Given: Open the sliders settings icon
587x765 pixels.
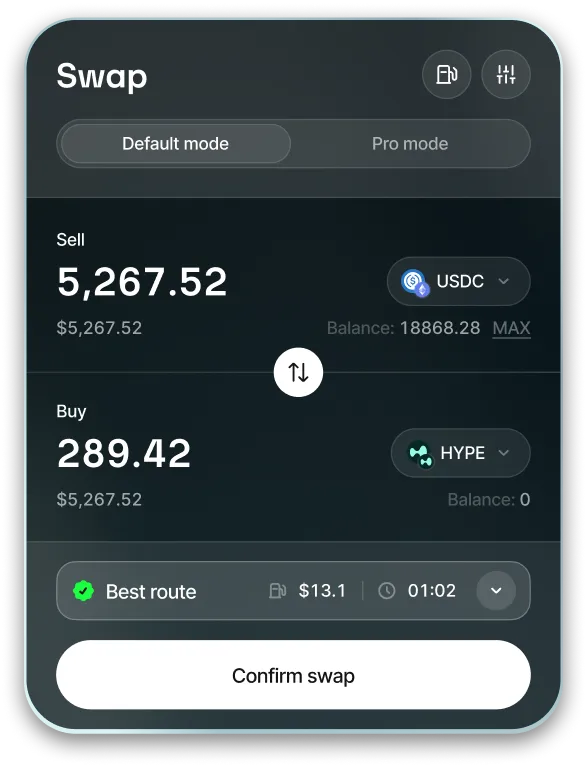Looking at the screenshot, I should point(506,75).
